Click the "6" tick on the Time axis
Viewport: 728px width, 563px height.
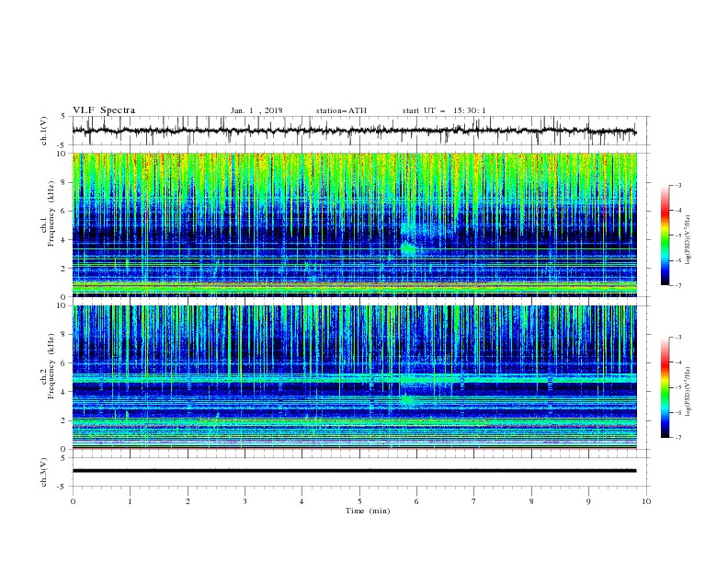(x=416, y=501)
